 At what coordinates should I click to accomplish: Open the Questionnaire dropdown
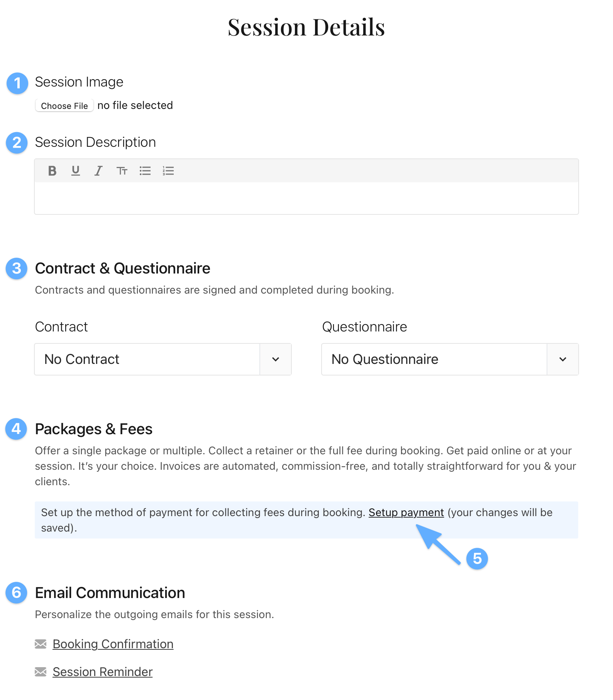(x=450, y=359)
